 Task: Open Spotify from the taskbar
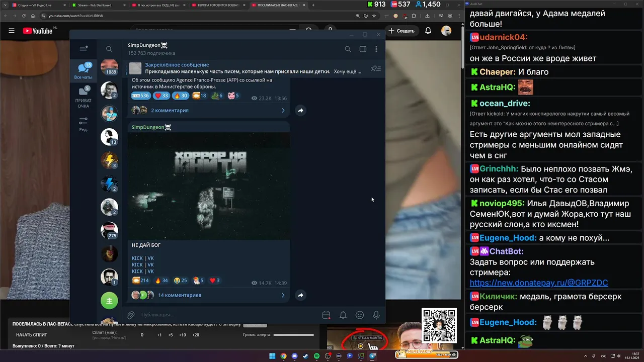coord(316,356)
